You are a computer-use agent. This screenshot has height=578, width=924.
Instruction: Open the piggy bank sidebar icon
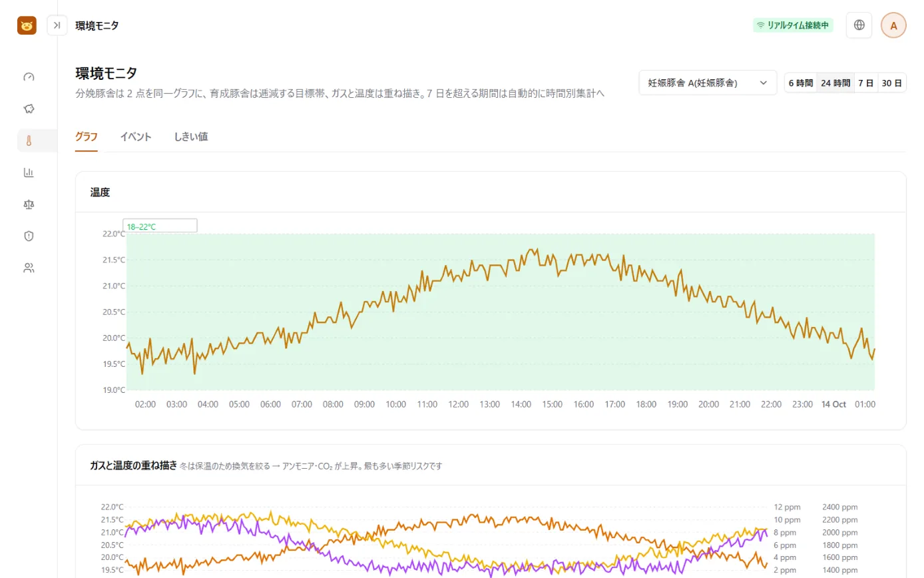29,109
